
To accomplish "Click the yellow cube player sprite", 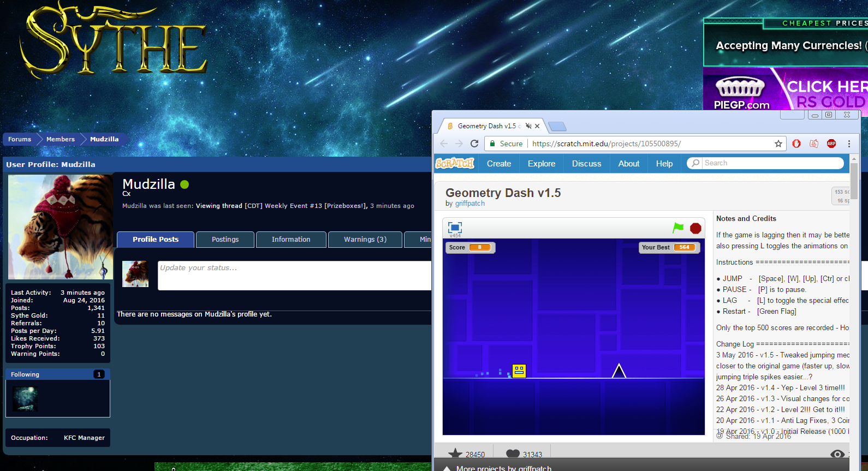I will [x=519, y=371].
